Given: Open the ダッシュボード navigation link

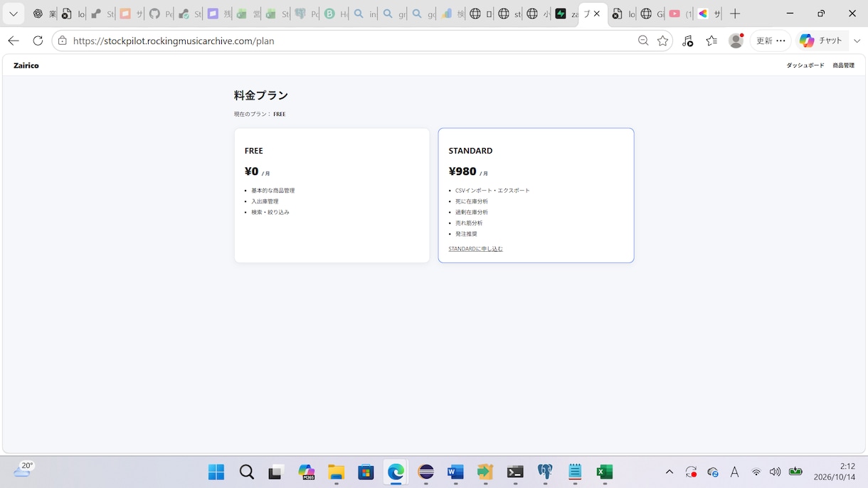Looking at the screenshot, I should point(805,65).
